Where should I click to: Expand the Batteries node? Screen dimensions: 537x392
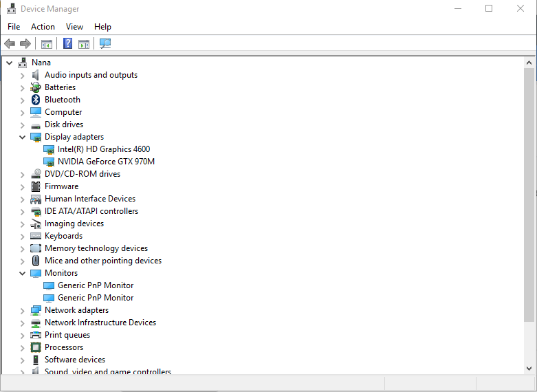click(22, 88)
